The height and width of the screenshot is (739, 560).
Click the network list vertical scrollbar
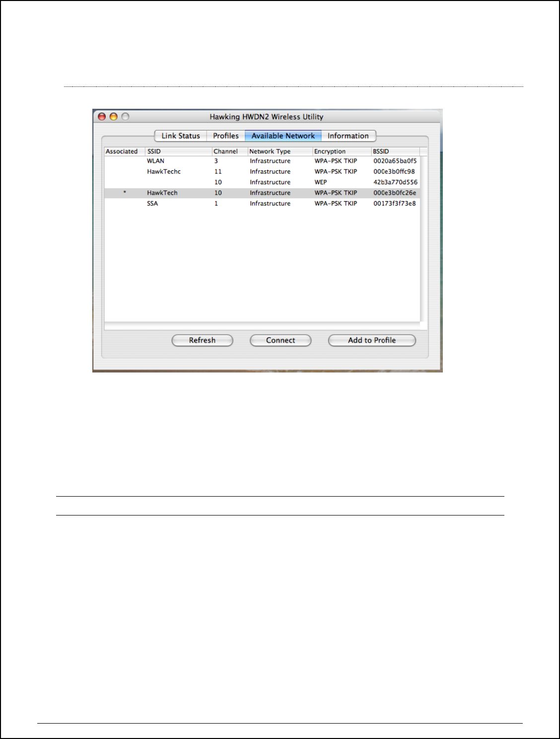click(x=423, y=238)
